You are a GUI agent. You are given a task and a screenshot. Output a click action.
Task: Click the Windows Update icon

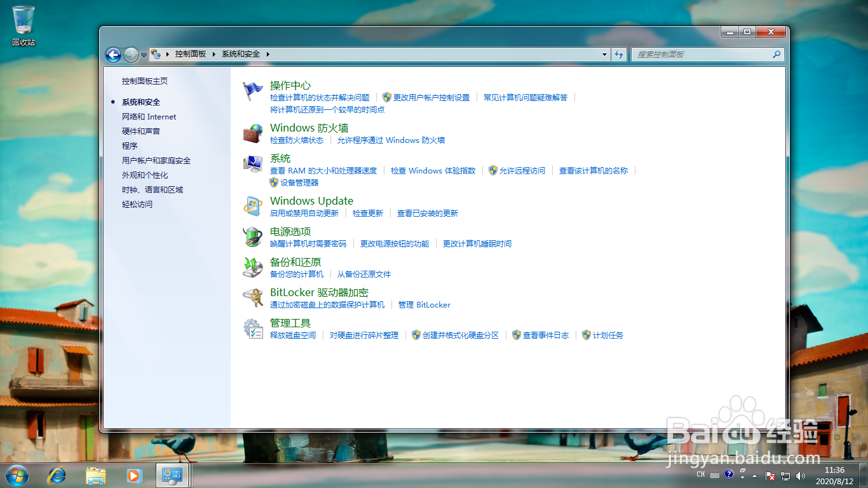pyautogui.click(x=253, y=207)
